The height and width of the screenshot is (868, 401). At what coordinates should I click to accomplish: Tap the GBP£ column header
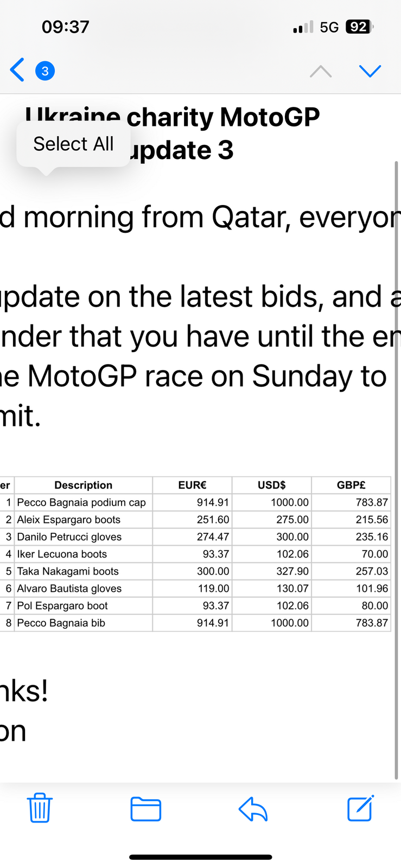coord(351,485)
